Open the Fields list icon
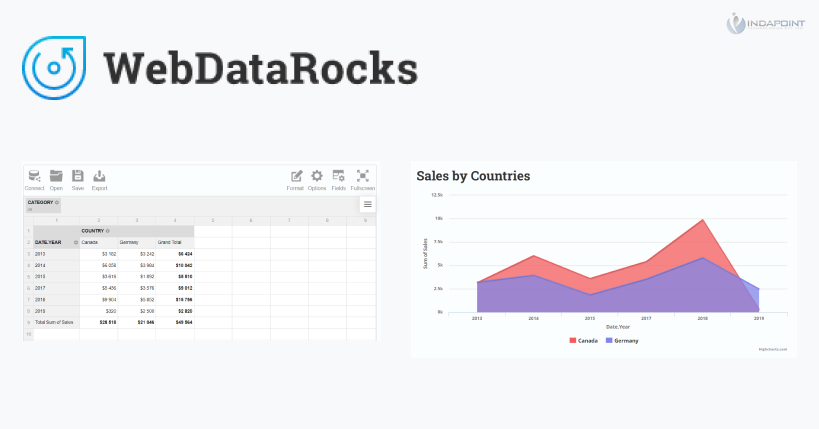Screen dimensions: 819x429 [x=339, y=177]
